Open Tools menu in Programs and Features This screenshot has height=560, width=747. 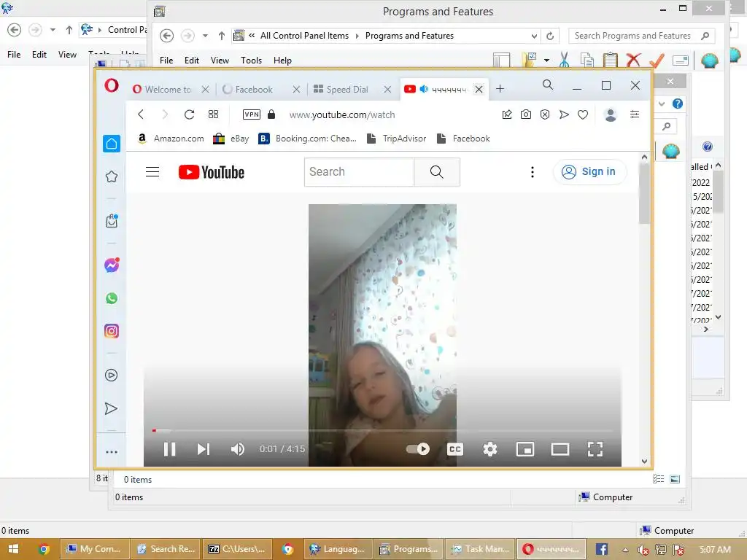click(251, 61)
